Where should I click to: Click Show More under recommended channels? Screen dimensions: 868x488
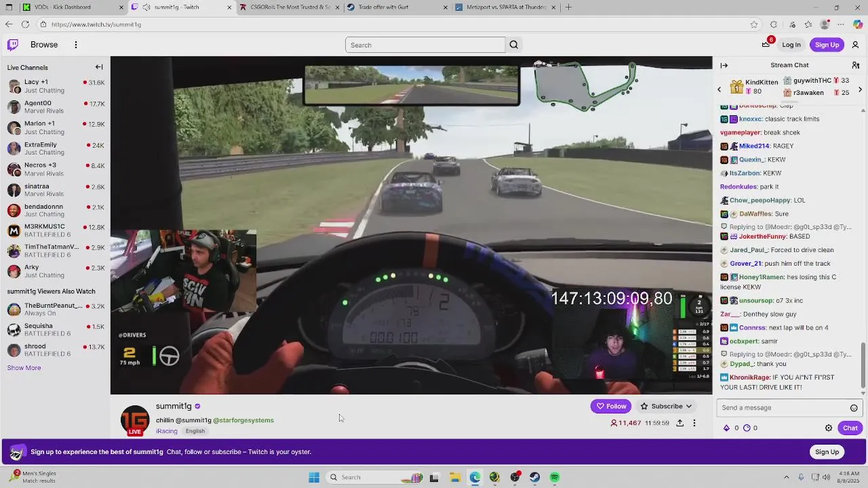pos(24,368)
